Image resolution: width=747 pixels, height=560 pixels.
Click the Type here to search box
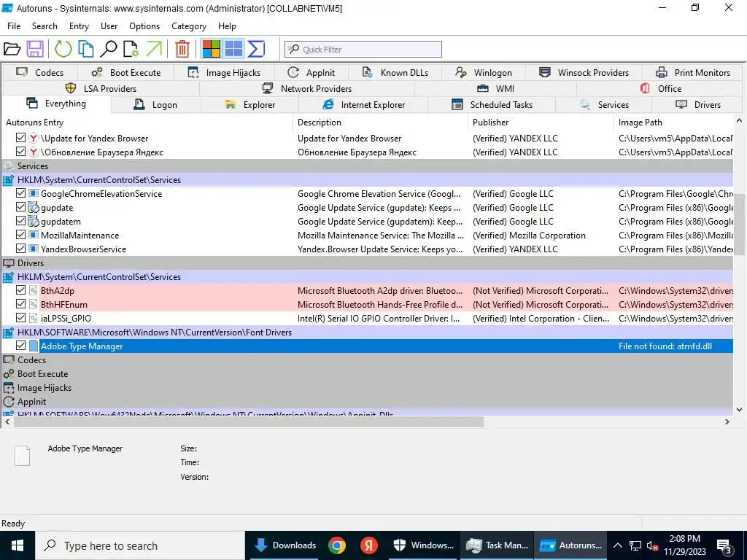pos(140,545)
